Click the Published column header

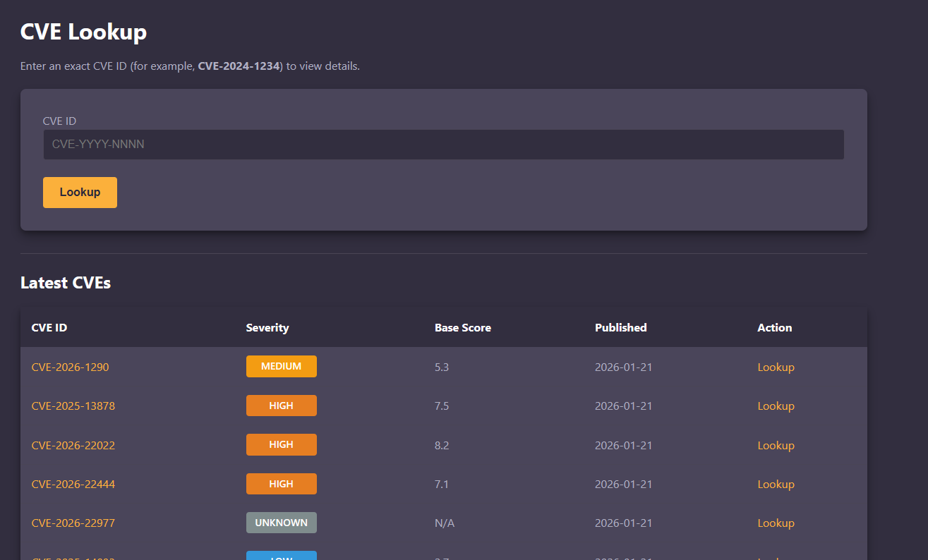[620, 328]
